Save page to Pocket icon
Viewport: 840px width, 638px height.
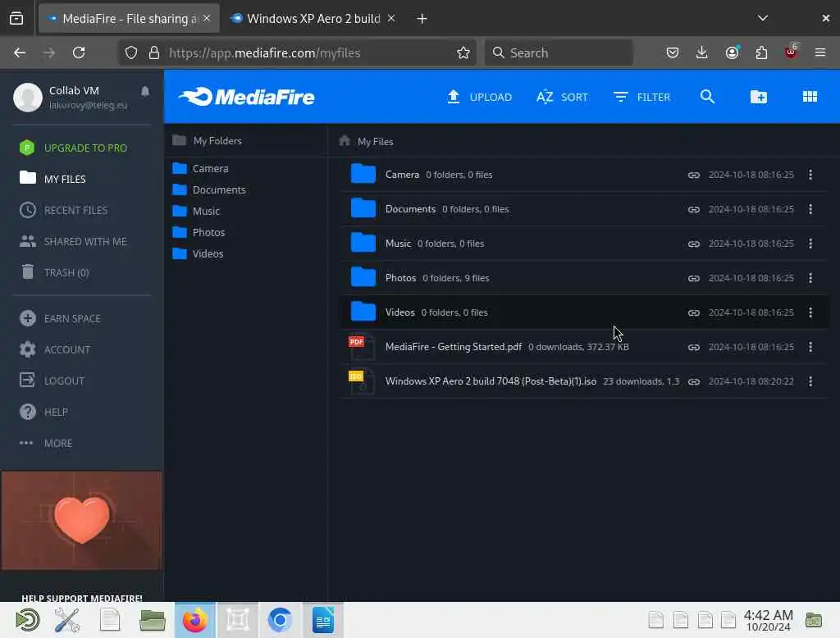[x=673, y=52]
